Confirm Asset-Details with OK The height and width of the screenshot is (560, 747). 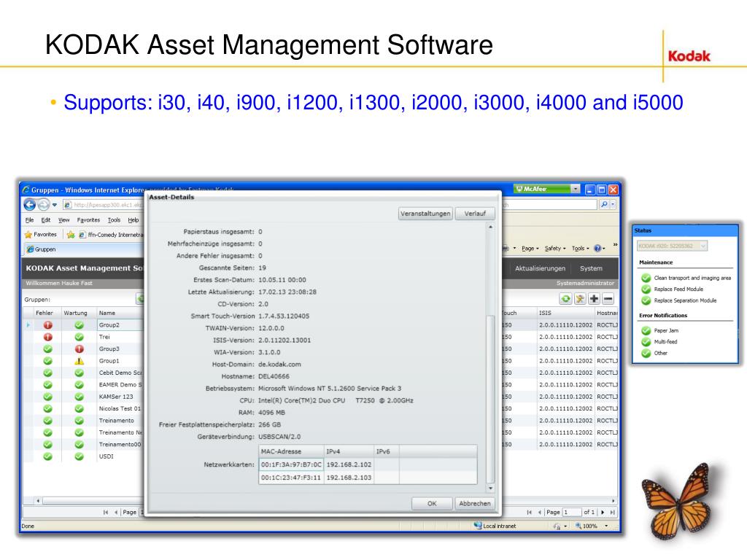(432, 503)
